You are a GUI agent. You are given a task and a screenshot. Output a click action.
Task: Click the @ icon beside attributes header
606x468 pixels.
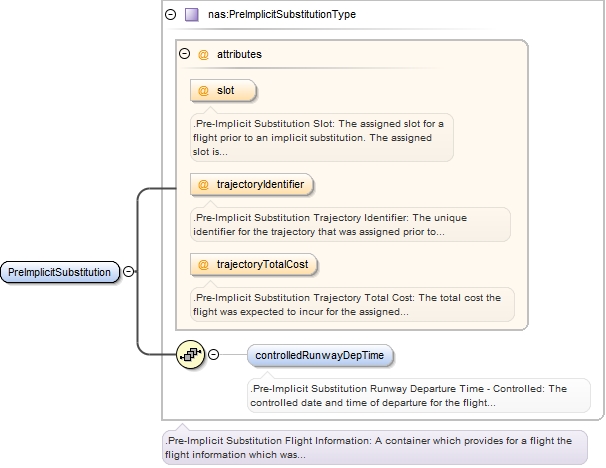pos(203,54)
